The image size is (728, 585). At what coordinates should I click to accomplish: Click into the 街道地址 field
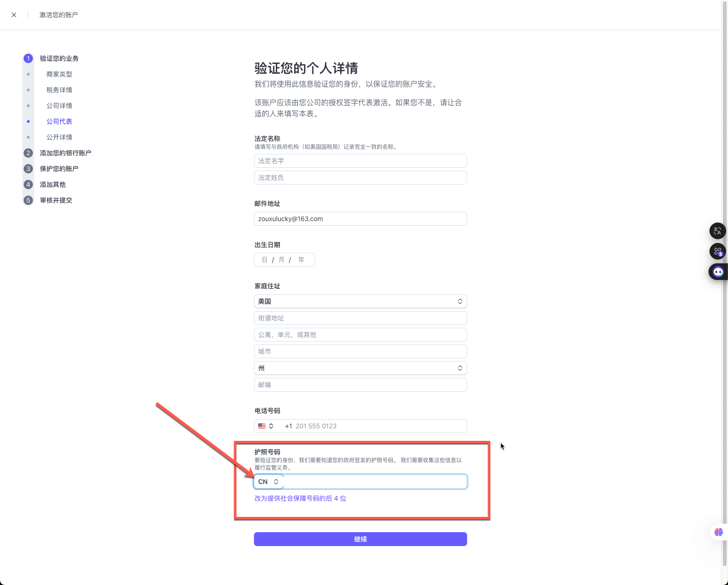[360, 318]
